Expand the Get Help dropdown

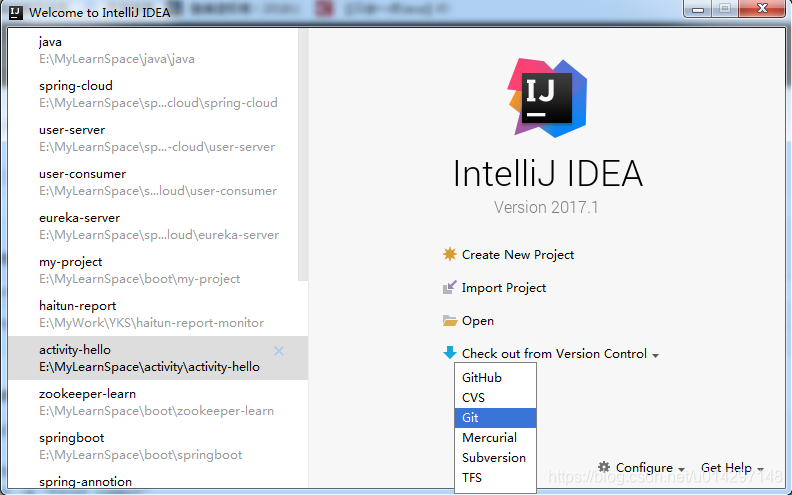(732, 468)
